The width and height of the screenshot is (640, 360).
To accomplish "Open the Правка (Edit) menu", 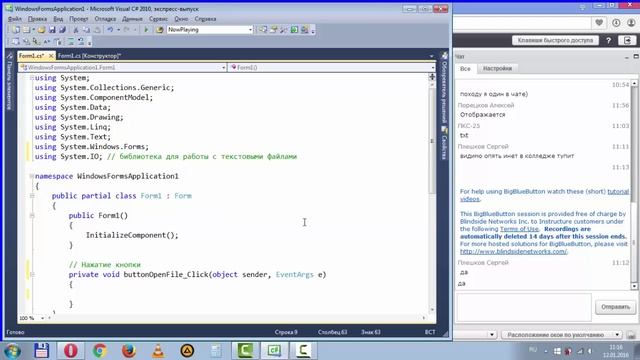I will tap(37, 19).
